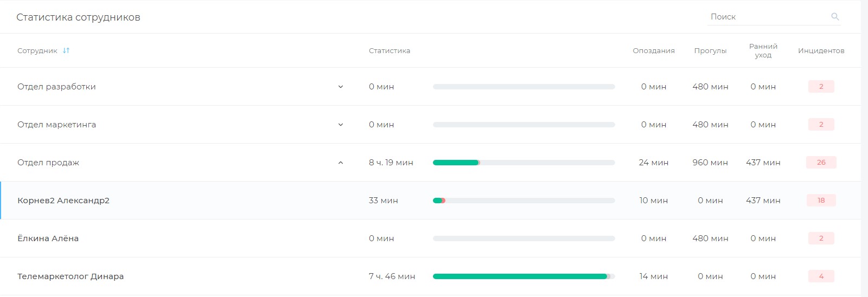
Task: Open incidents badge for Отдел разработки
Action: tap(821, 87)
